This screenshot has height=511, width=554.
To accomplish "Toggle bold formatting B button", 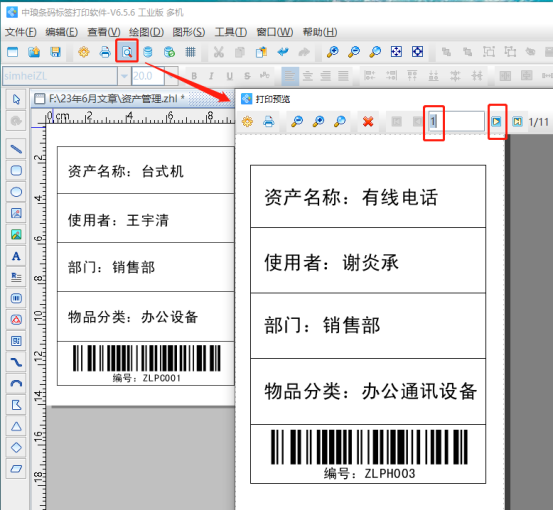I will (x=194, y=76).
